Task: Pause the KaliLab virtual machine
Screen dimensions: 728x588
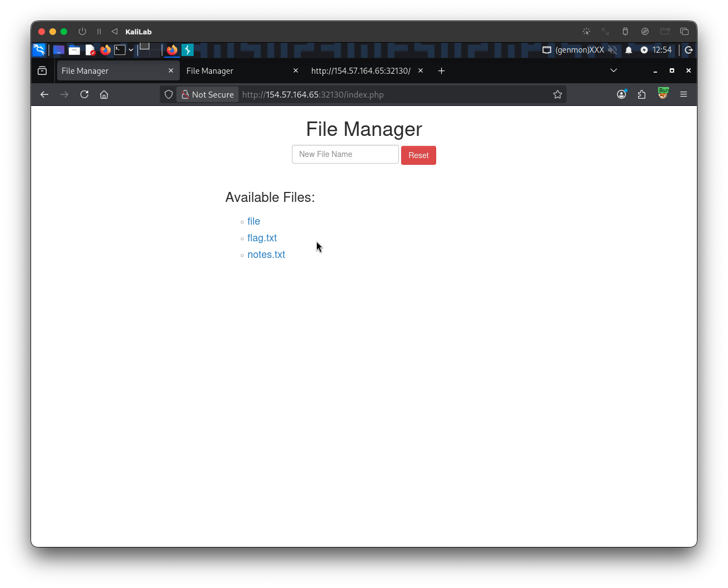Action: 99,32
